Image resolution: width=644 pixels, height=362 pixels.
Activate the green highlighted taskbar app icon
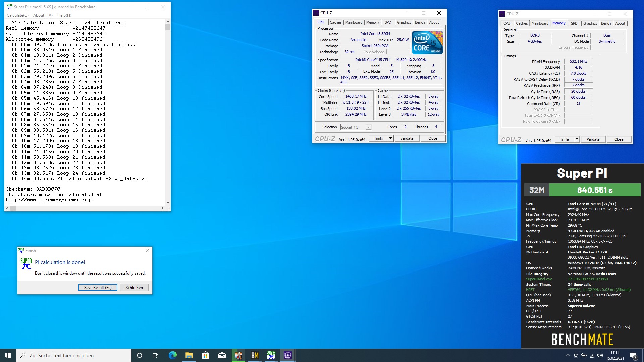tap(238, 355)
